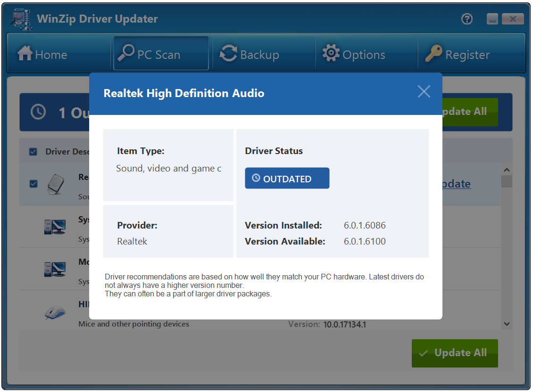Click the Backup circular arrows icon
The width and height of the screenshot is (533, 392).
[229, 54]
